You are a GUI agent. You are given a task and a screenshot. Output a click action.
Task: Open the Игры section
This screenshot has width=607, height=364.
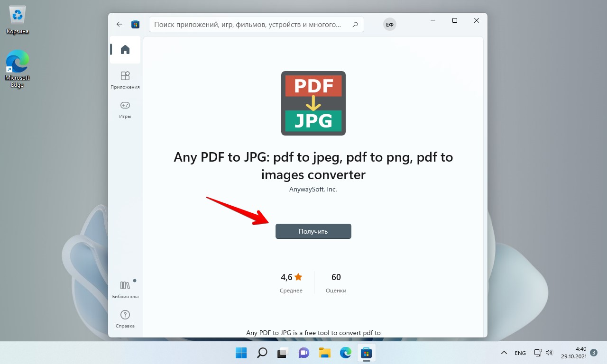click(125, 109)
